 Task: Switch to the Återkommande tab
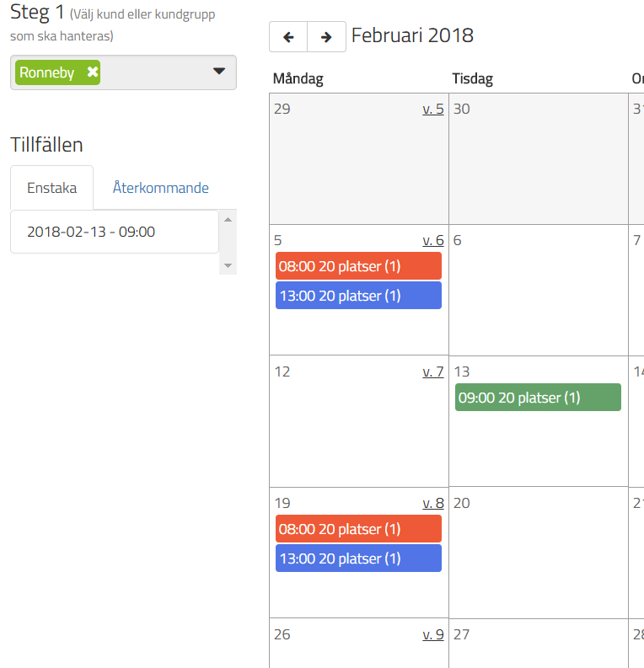161,188
